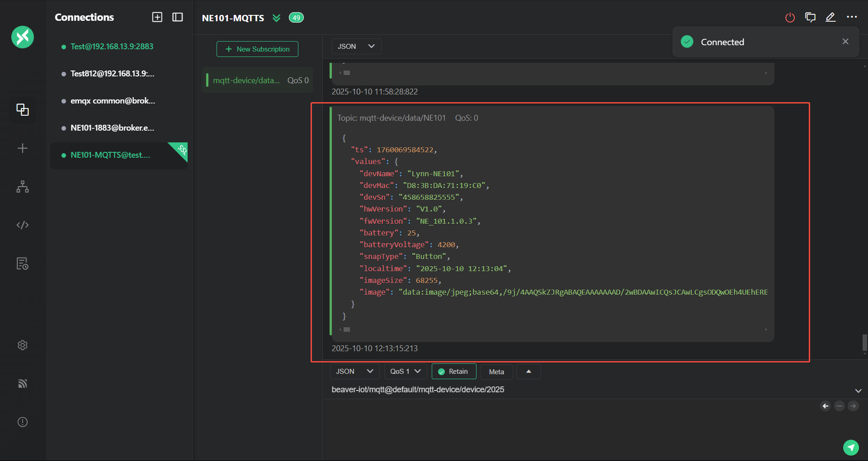Click the New Subscription button
Viewport: 868px width, 461px height.
point(257,49)
